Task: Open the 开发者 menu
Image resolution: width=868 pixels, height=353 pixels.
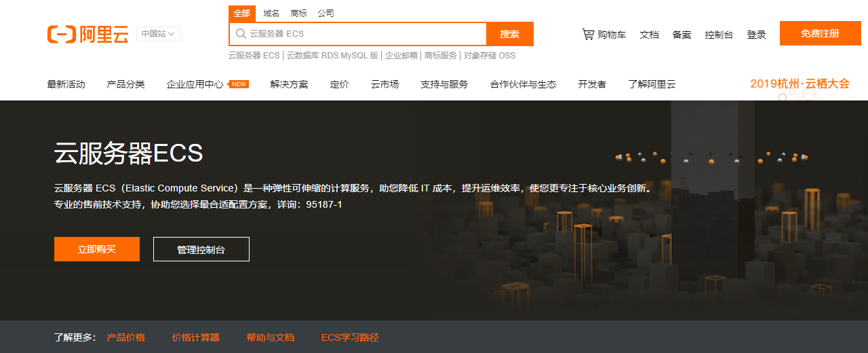Action: (x=592, y=84)
